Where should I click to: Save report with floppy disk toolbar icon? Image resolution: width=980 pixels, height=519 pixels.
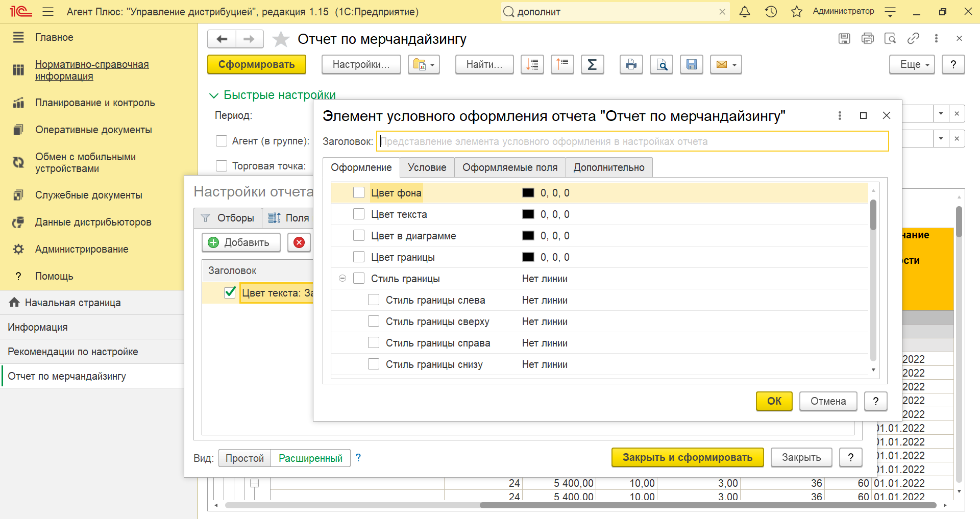click(692, 65)
